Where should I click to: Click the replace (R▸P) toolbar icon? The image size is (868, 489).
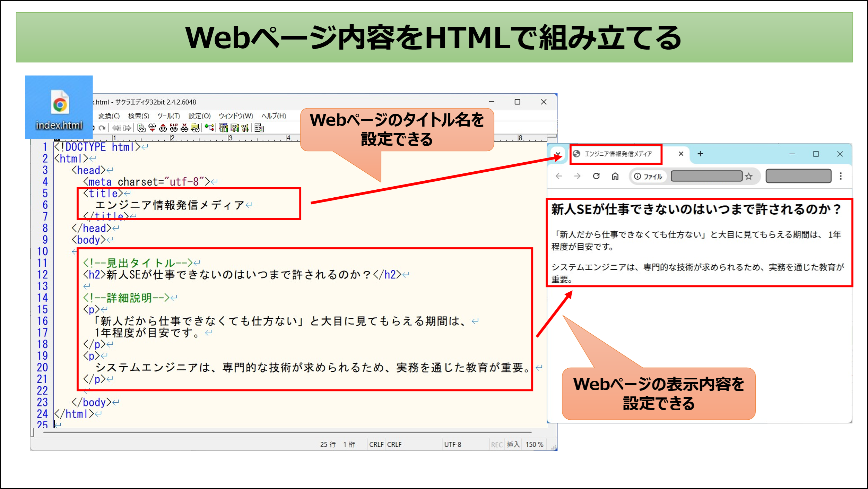pyautogui.click(x=174, y=128)
